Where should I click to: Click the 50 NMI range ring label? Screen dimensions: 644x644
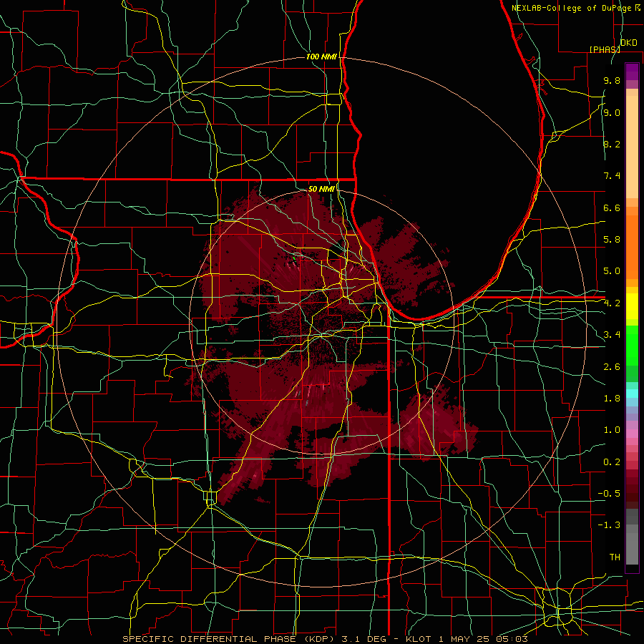[321, 189]
